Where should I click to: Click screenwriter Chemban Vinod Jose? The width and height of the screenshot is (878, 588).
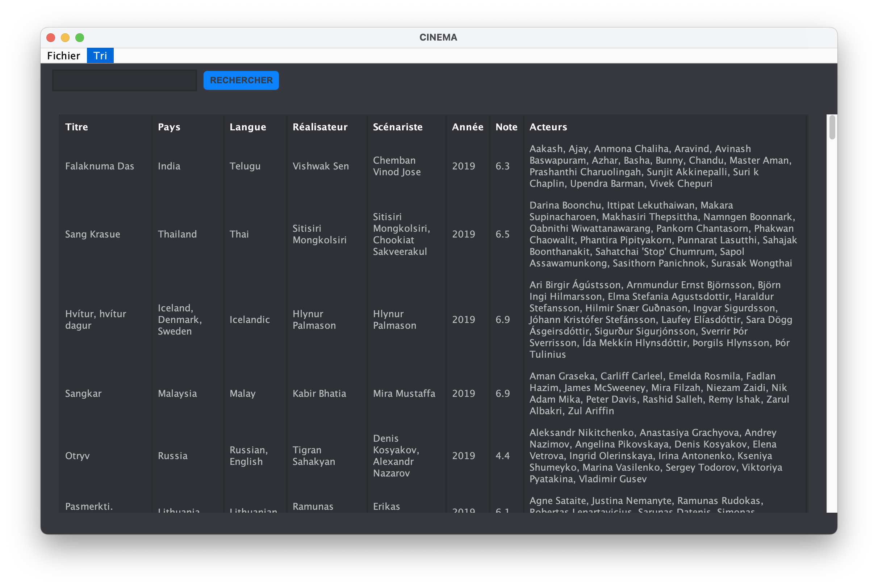tap(397, 166)
